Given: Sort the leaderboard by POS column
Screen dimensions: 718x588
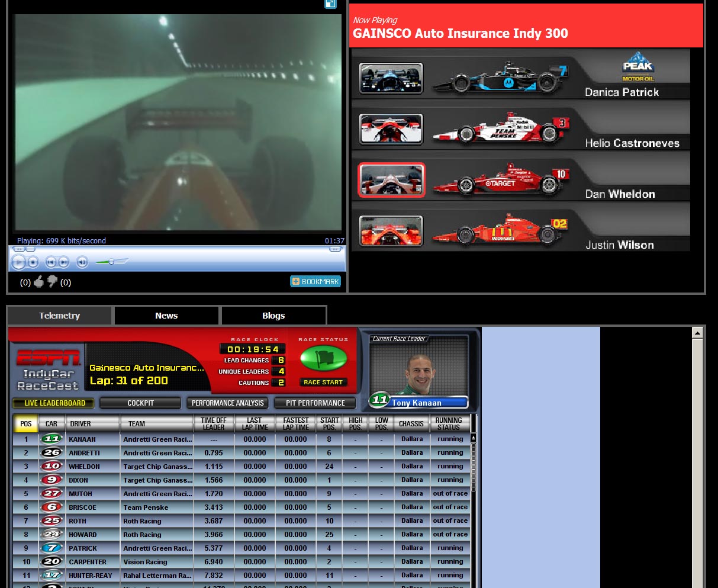Looking at the screenshot, I should pos(26,424).
